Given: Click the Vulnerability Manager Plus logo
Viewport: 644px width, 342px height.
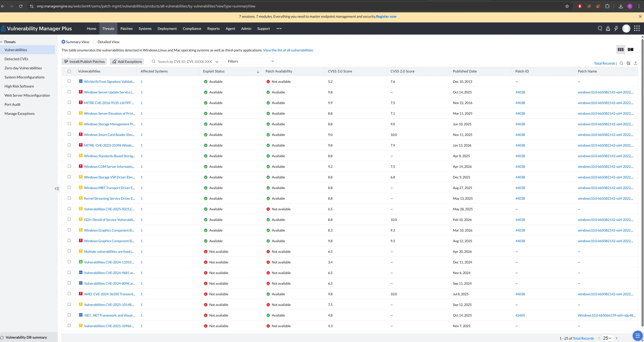Looking at the screenshot, I should [36, 28].
